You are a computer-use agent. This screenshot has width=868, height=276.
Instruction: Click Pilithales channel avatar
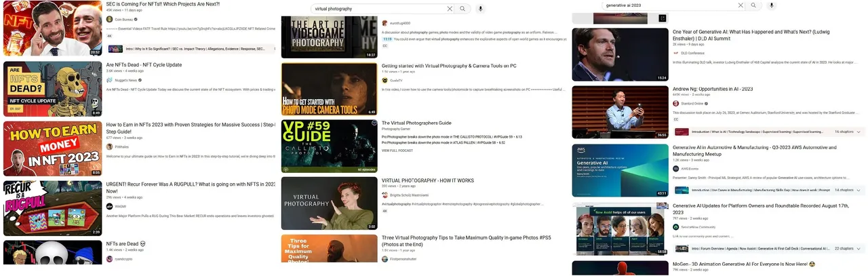tap(109, 146)
